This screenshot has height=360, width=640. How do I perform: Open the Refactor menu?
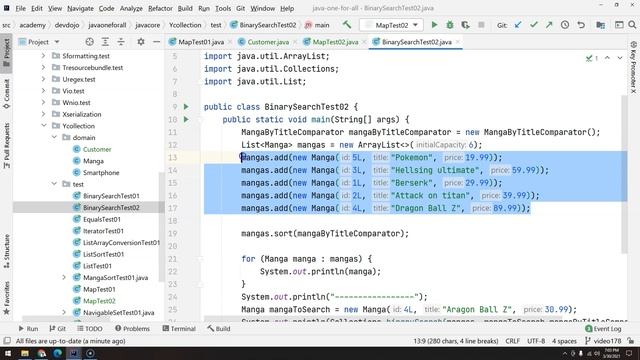160,8
